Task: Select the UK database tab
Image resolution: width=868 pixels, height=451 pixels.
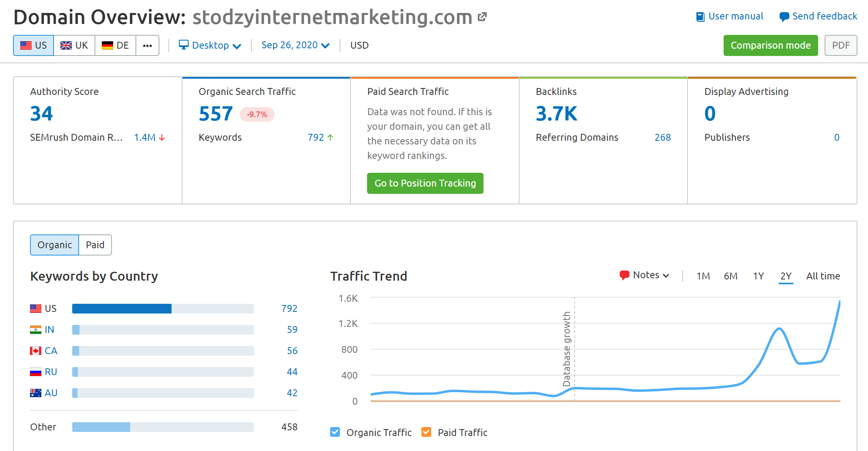Action: (74, 45)
